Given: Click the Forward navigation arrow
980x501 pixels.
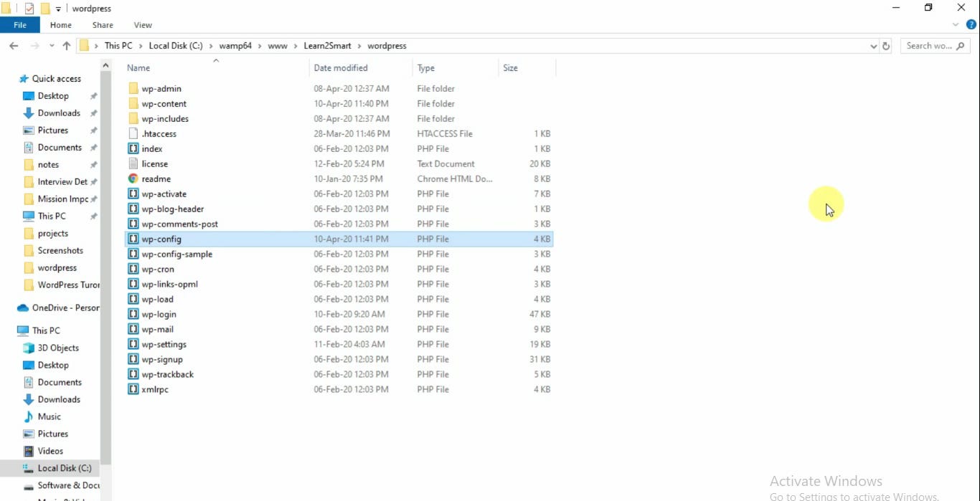Looking at the screenshot, I should tap(34, 46).
